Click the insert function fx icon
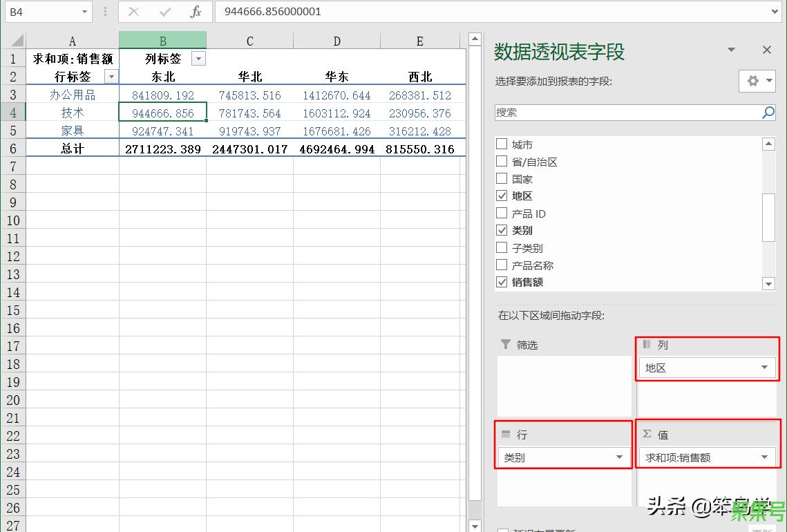Viewport: 787px width, 532px height. (x=196, y=12)
